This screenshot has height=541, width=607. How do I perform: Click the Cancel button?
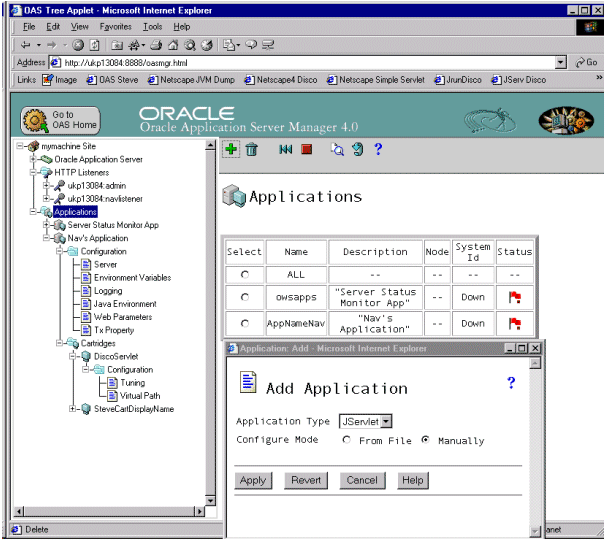coord(362,481)
